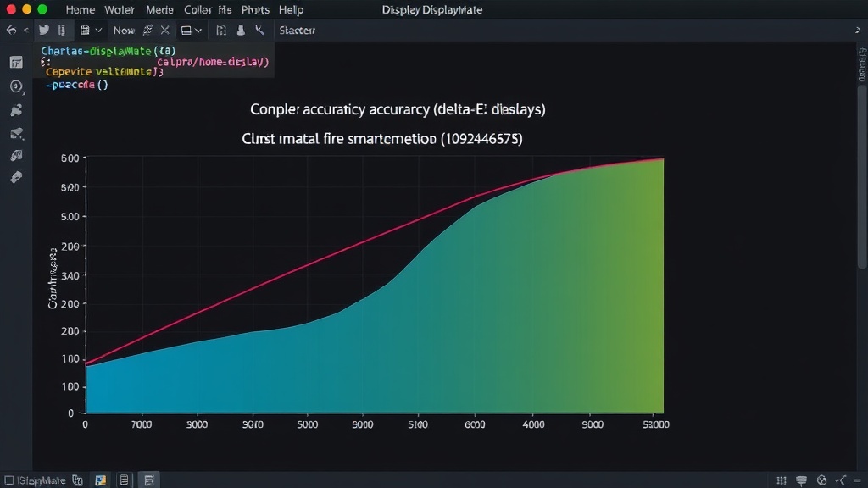The width and height of the screenshot is (868, 488).
Task: Click the colored chart status bar icon
Action: (100, 480)
